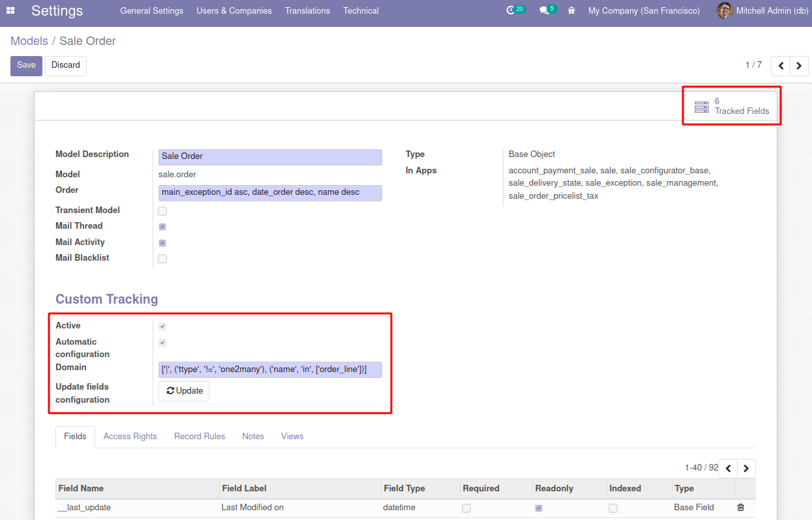Open Mitchell Admin profile avatar
The image size is (812, 520).
pos(725,10)
